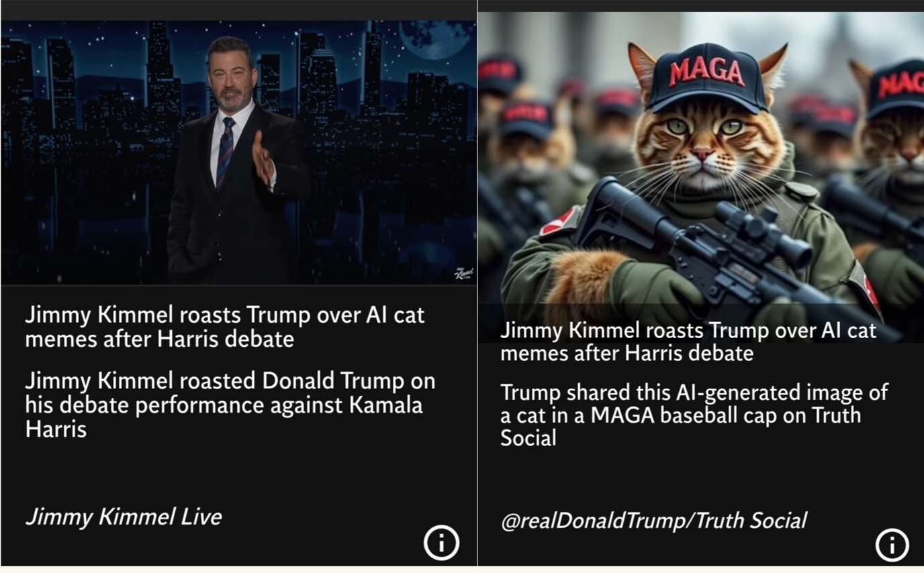Click the Jimmy Kimmel monologue image
Screen dimensions: 924x573
coord(238,152)
